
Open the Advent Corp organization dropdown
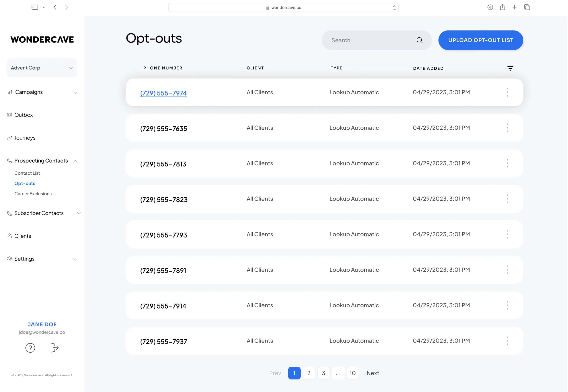[42, 68]
